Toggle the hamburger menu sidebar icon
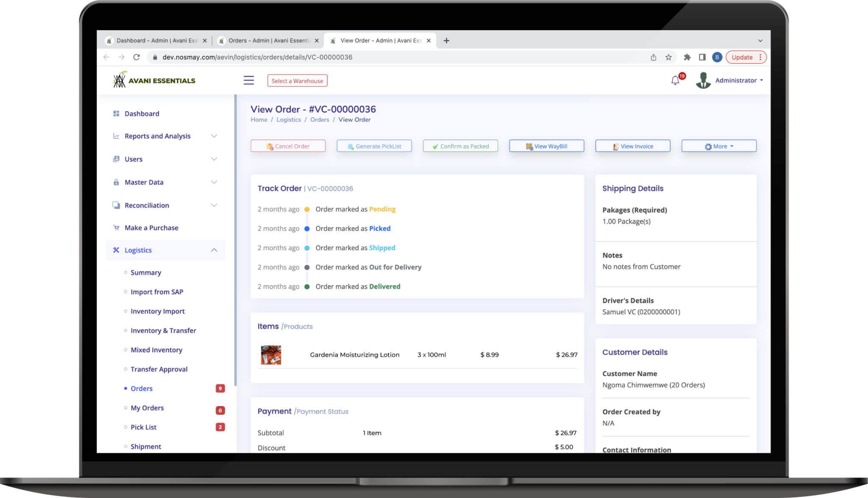Screen dimensions: 868x498 point(249,80)
